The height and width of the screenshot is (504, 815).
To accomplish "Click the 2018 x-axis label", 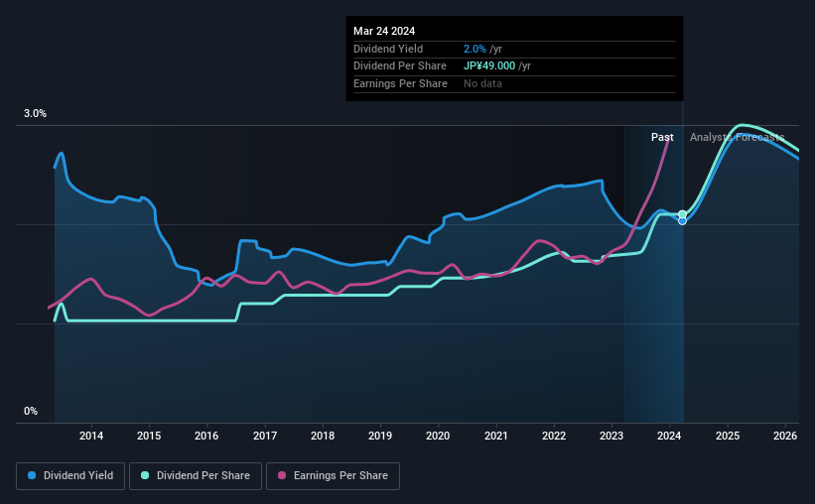I will click(323, 436).
